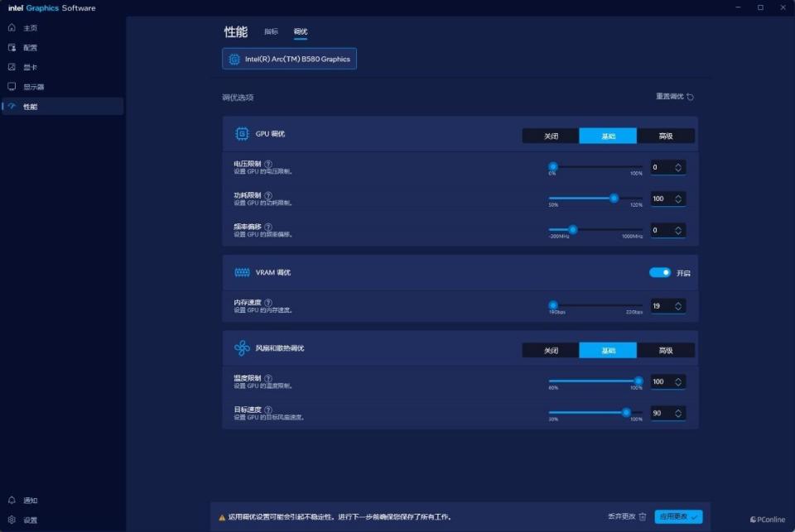打开 Intel Arc B580 Graphics 设备选择器

[x=288, y=58]
